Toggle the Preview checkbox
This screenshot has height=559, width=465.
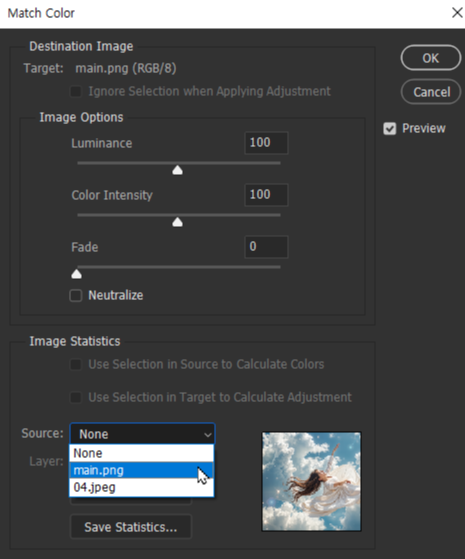coord(389,128)
